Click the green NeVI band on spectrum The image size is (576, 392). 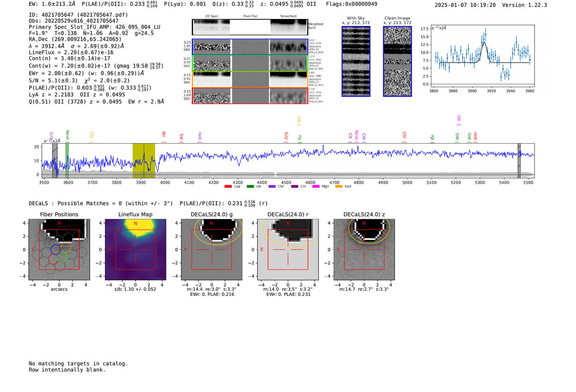pos(67,160)
